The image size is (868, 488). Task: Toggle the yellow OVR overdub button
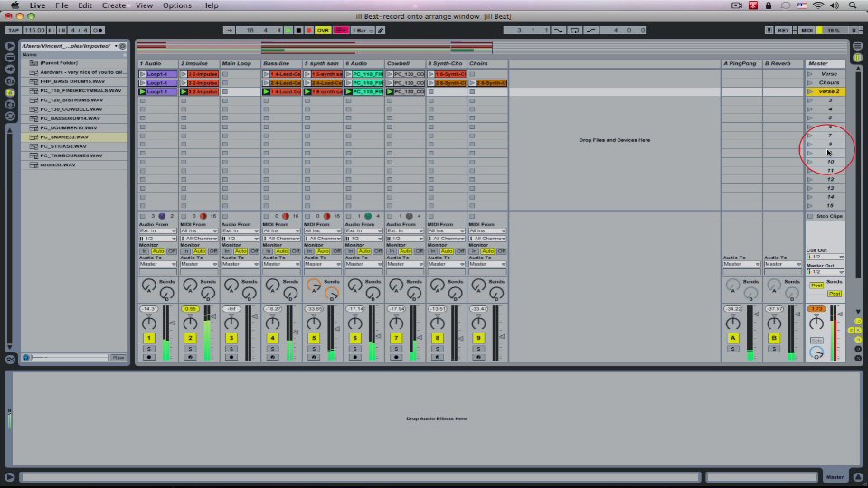(323, 30)
